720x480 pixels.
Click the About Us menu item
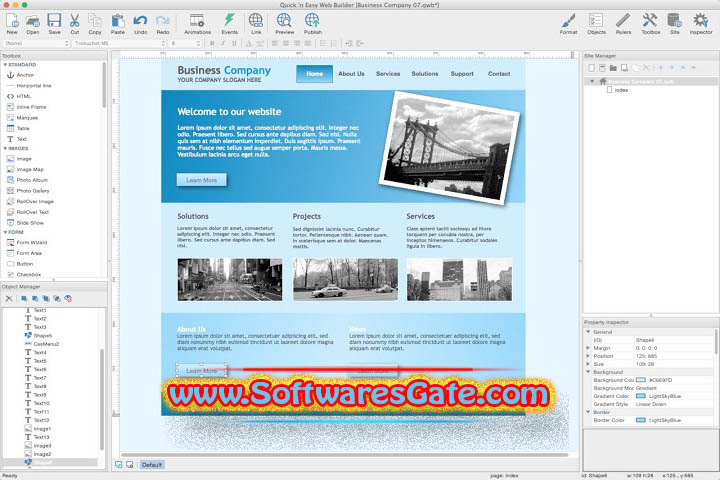point(351,74)
